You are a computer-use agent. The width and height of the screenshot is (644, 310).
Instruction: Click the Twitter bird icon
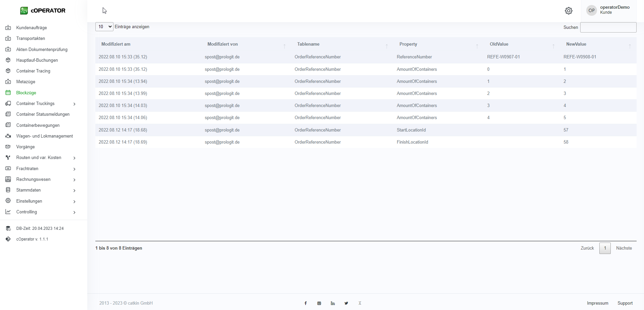346,303
